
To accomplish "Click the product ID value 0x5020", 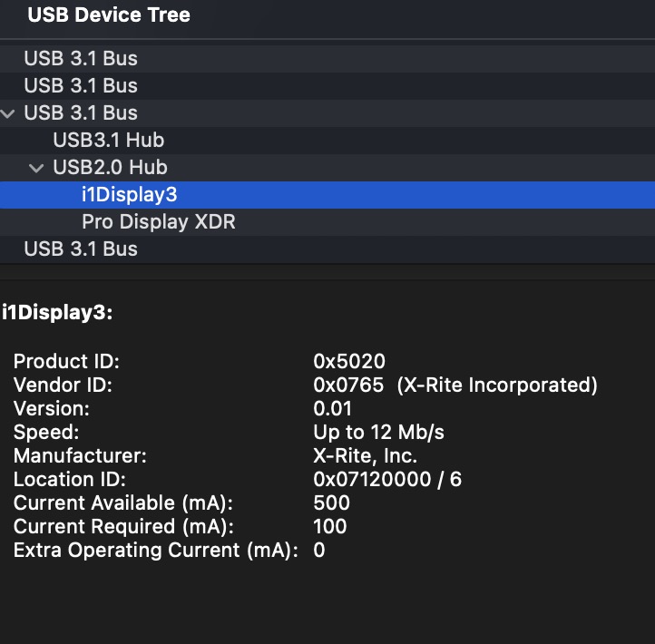I will tap(349, 361).
